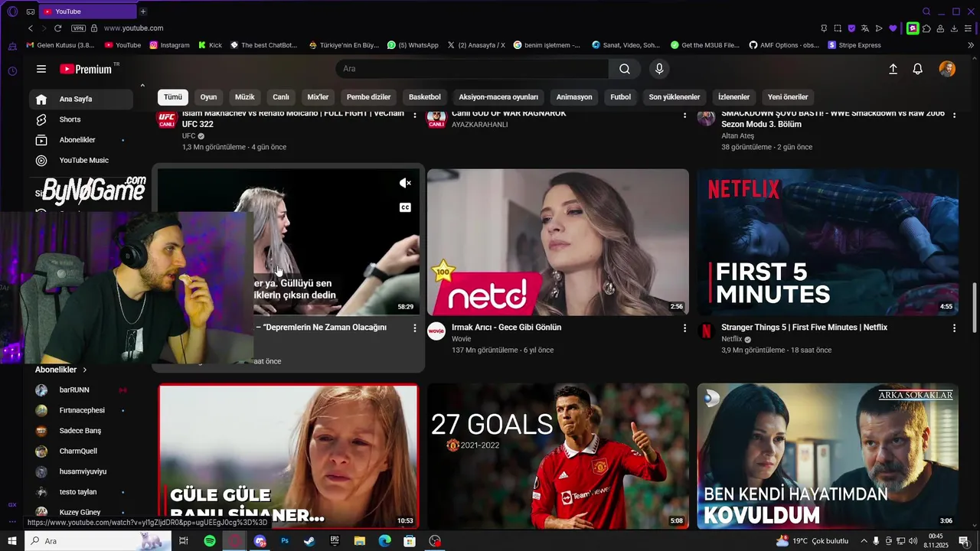
Task: Click the search magnifier button
Action: (625, 69)
